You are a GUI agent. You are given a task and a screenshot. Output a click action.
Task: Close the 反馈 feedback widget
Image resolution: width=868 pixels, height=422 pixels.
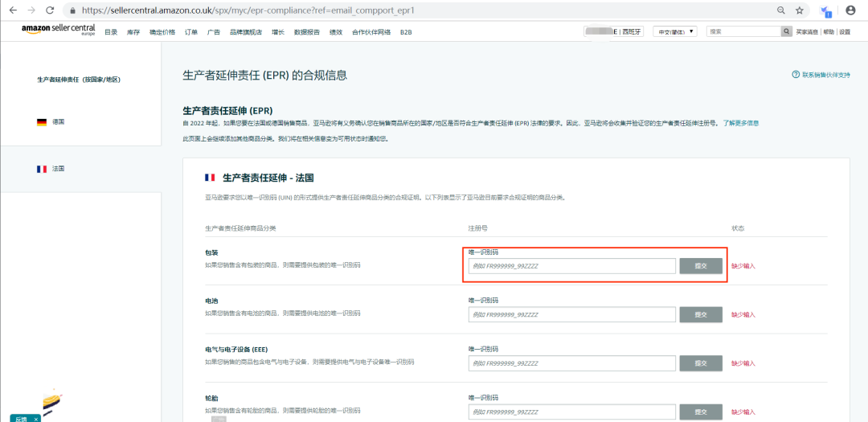coord(35,420)
